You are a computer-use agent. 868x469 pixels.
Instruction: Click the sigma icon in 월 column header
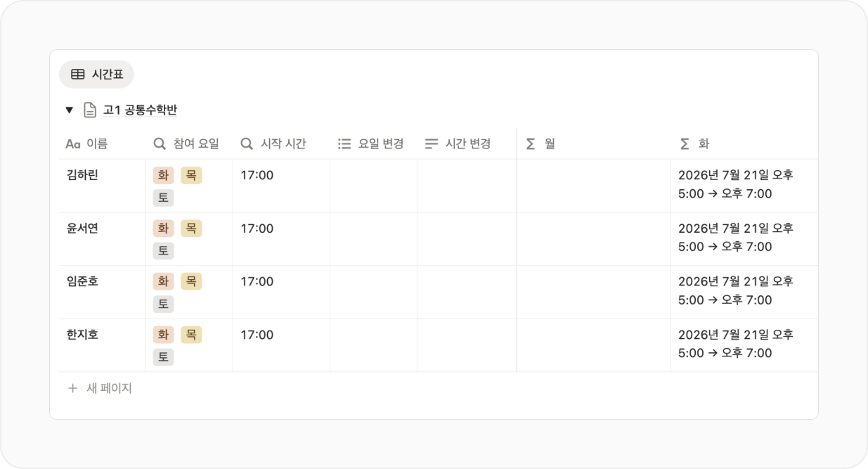(531, 143)
